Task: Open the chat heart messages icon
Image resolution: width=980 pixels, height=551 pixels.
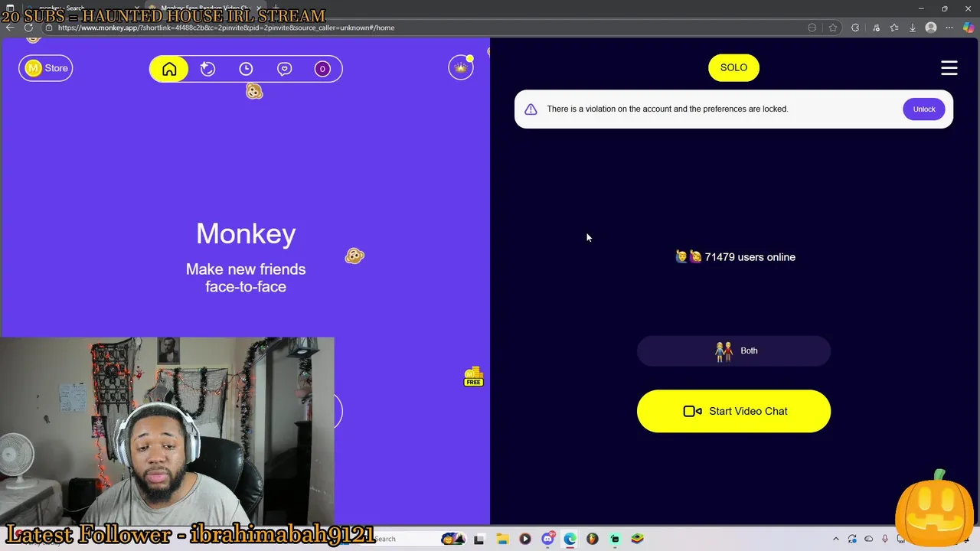Action: [284, 69]
